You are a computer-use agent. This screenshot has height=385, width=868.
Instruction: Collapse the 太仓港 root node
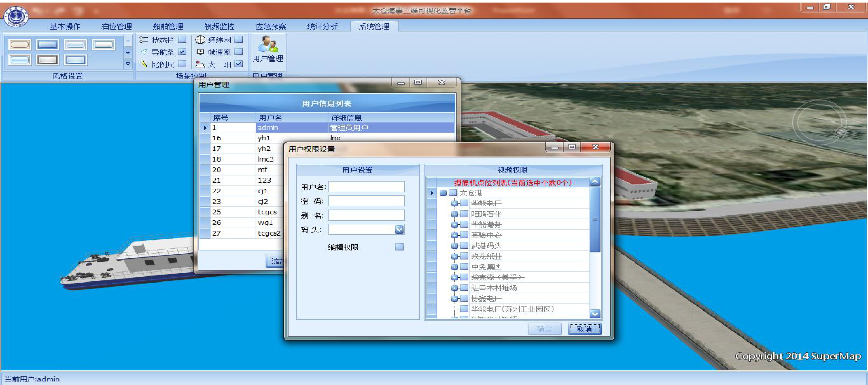(443, 193)
